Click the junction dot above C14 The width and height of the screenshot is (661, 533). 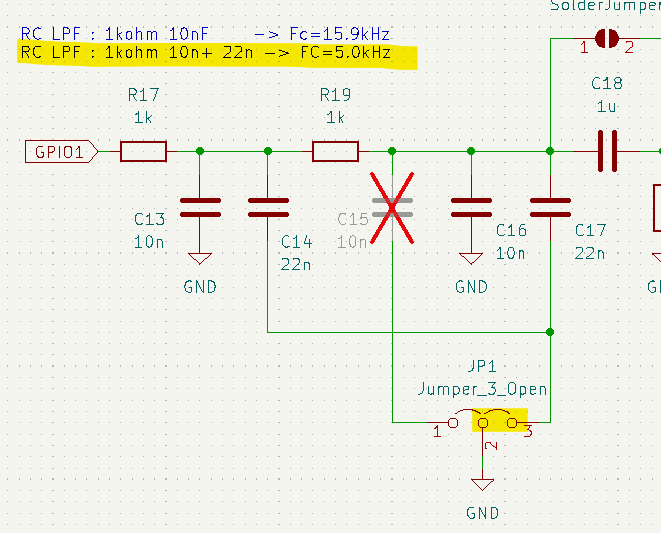point(268,151)
